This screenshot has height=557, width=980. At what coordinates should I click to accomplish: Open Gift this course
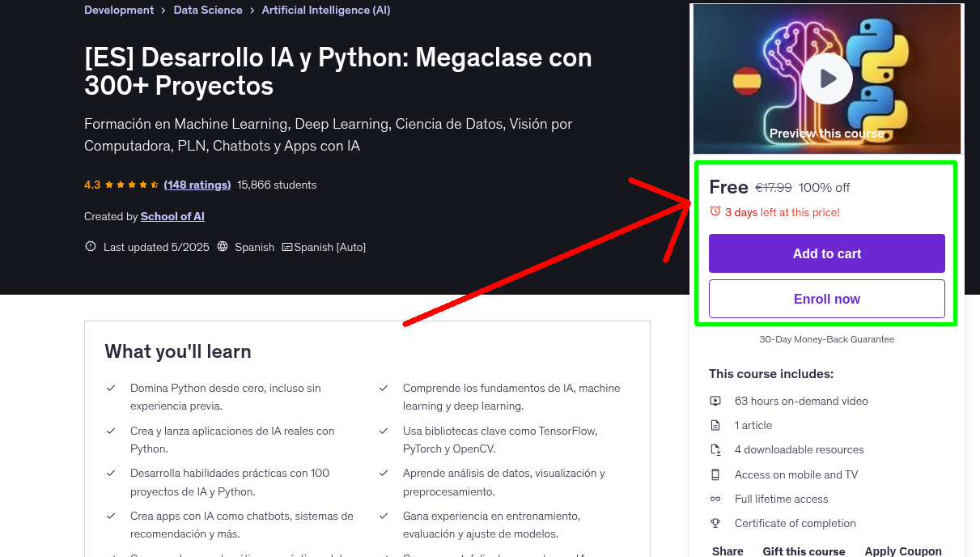(x=804, y=551)
